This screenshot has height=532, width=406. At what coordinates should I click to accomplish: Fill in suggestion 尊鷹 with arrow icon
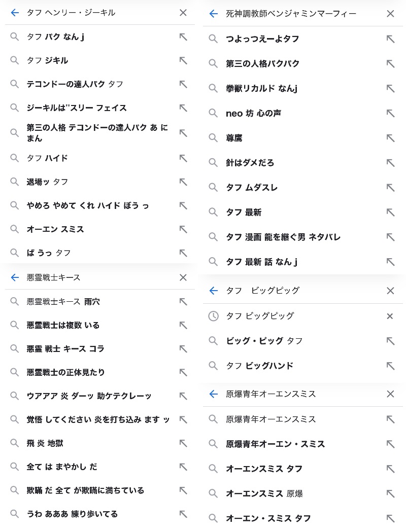390,138
